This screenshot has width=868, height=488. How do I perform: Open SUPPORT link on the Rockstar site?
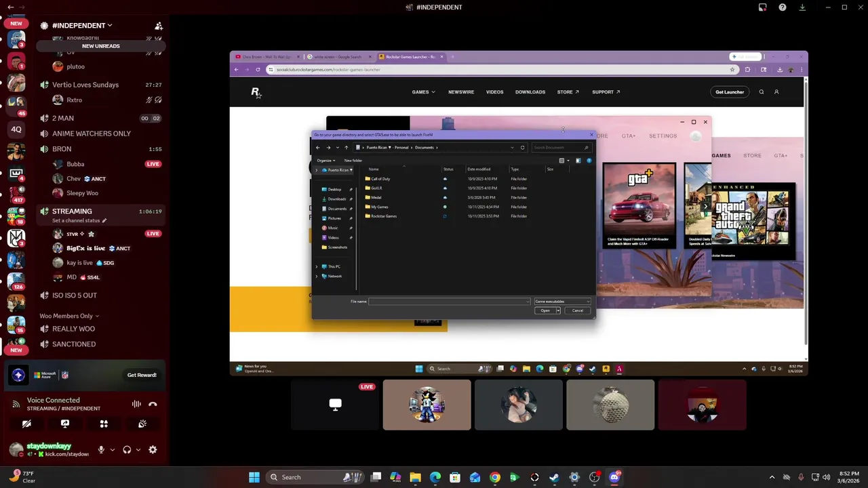(606, 92)
